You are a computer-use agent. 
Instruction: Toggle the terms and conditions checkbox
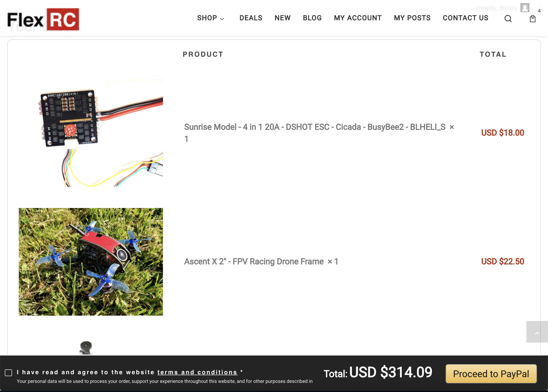pos(8,373)
